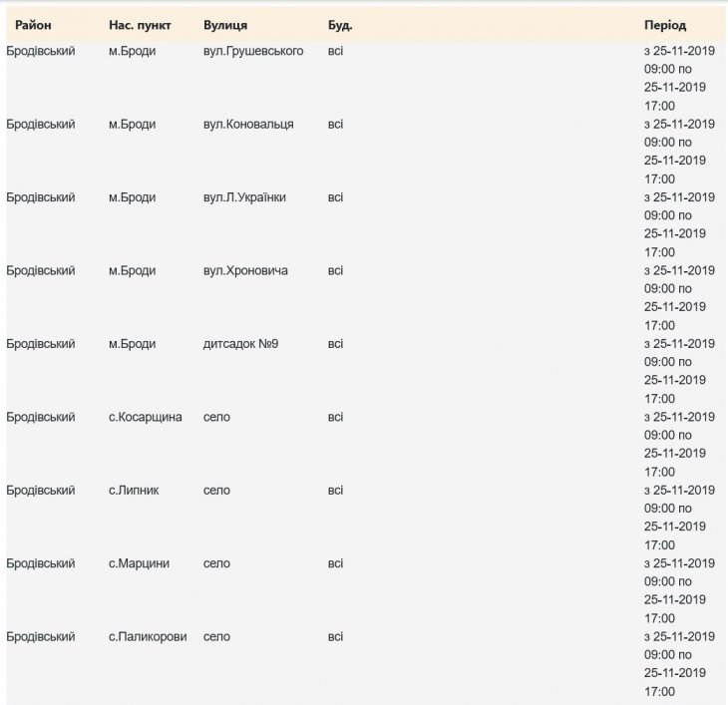Viewport: 728px width, 705px height.
Task: Click the Район column header
Action: pyautogui.click(x=33, y=24)
